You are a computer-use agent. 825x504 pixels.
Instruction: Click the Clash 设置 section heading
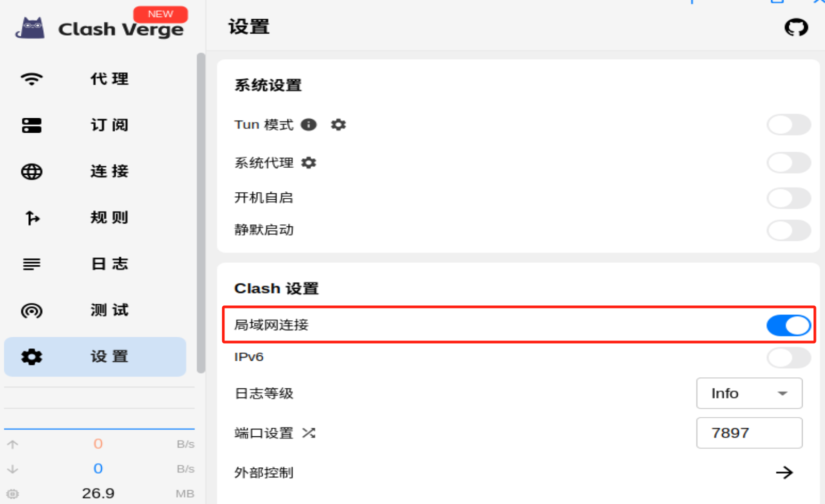pyautogui.click(x=276, y=289)
